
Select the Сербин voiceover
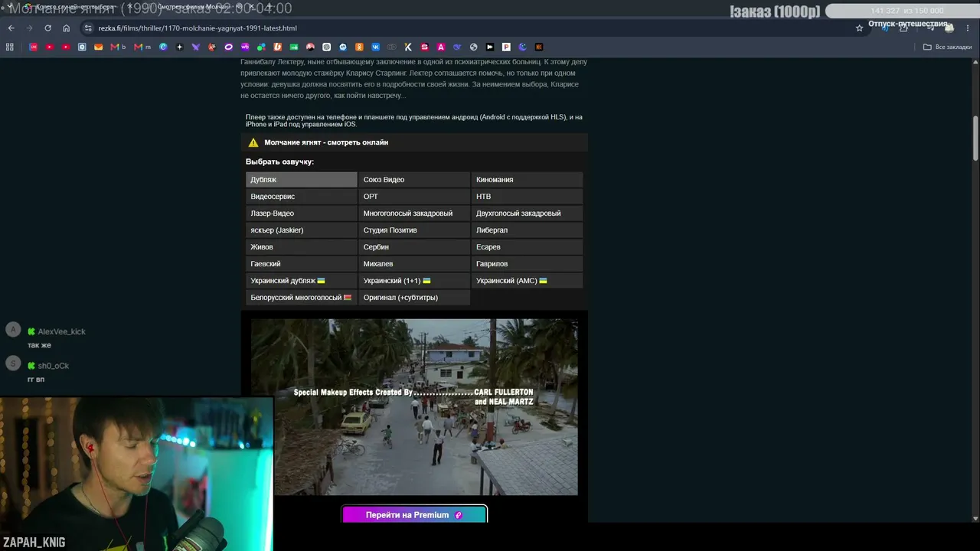point(414,247)
